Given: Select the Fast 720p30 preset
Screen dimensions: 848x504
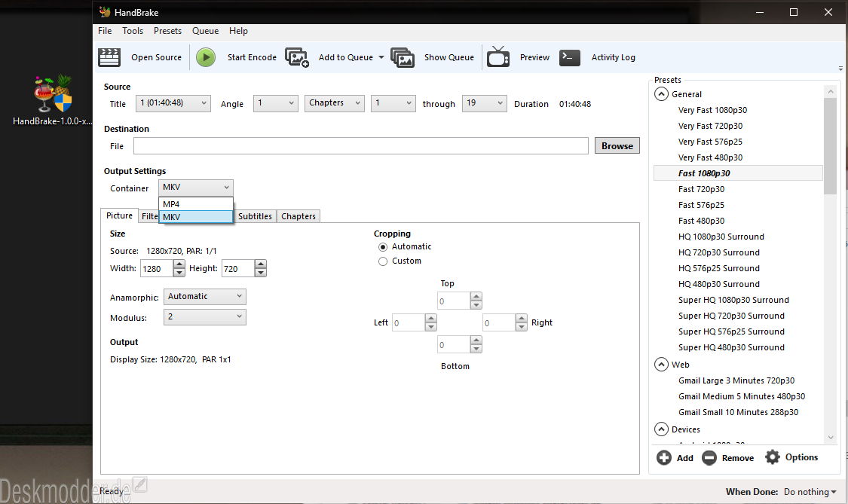Looking at the screenshot, I should [x=701, y=189].
